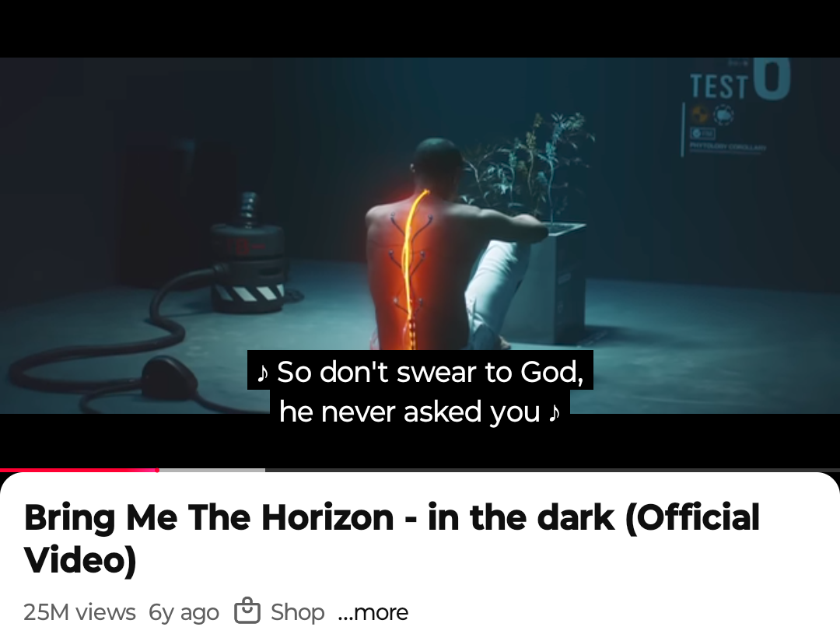This screenshot has width=840, height=634.
Task: Seek to the light gray buffered segment
Action: click(212, 470)
